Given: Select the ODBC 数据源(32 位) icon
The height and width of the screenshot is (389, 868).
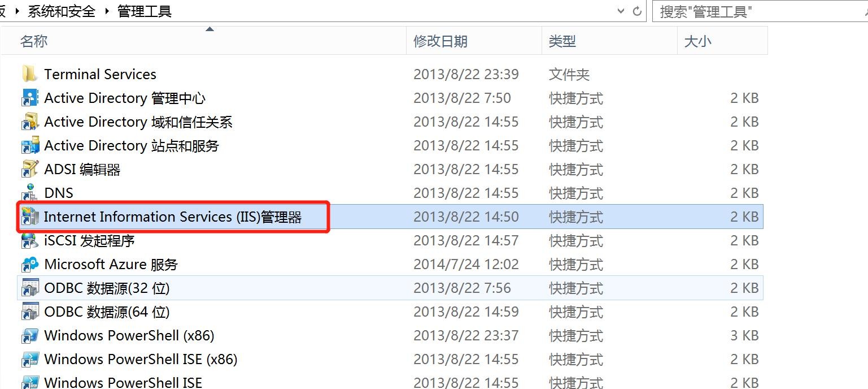Looking at the screenshot, I should [x=29, y=288].
